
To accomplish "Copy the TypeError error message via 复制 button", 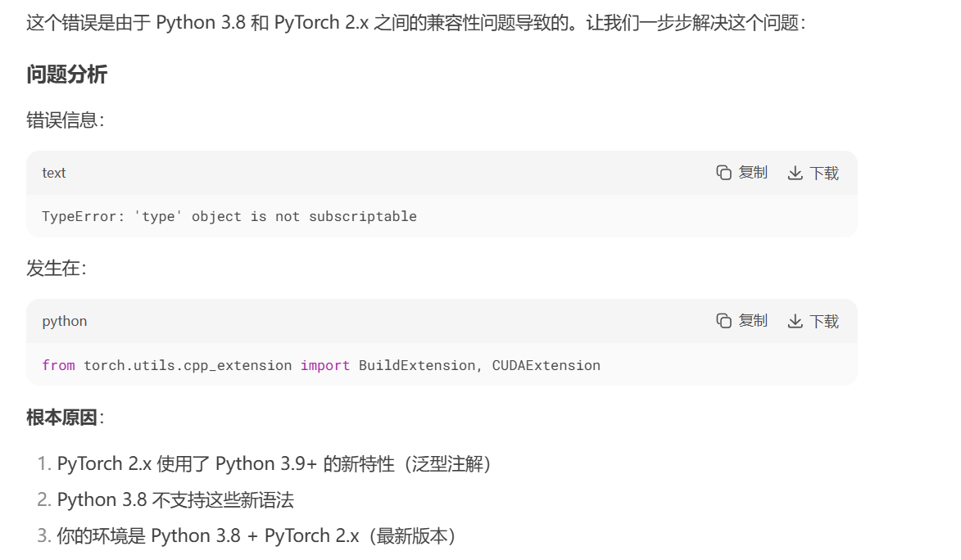I will coord(751,173).
